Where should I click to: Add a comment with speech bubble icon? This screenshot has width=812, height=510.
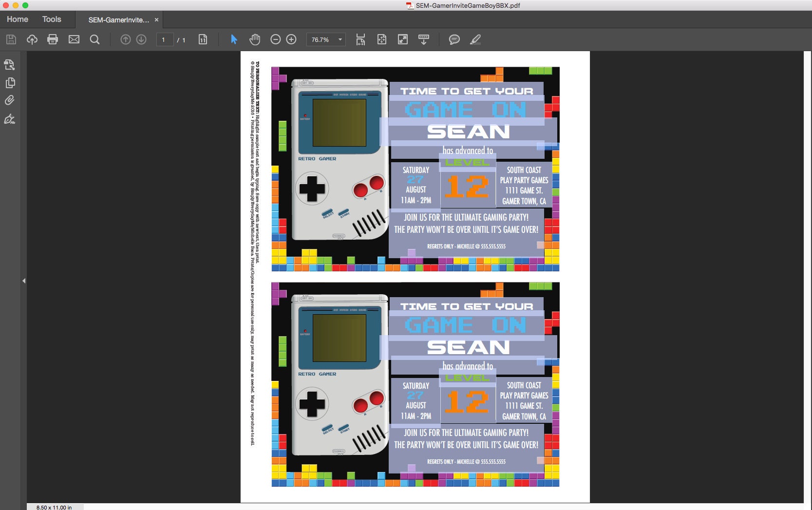454,39
